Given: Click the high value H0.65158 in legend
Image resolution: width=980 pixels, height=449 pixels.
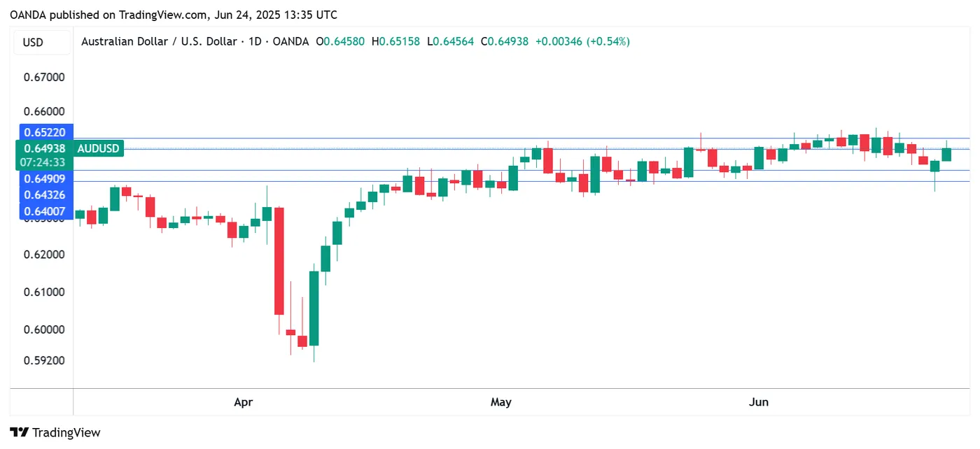Looking at the screenshot, I should click(395, 42).
